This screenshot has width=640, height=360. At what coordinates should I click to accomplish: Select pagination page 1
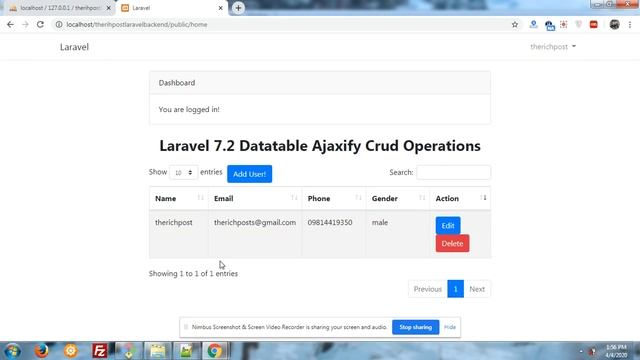point(456,289)
